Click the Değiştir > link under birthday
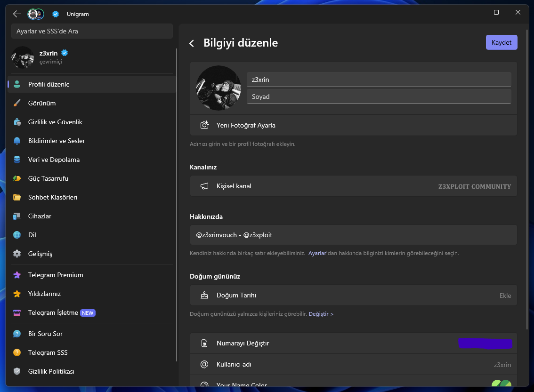This screenshot has height=392, width=534. 321,314
